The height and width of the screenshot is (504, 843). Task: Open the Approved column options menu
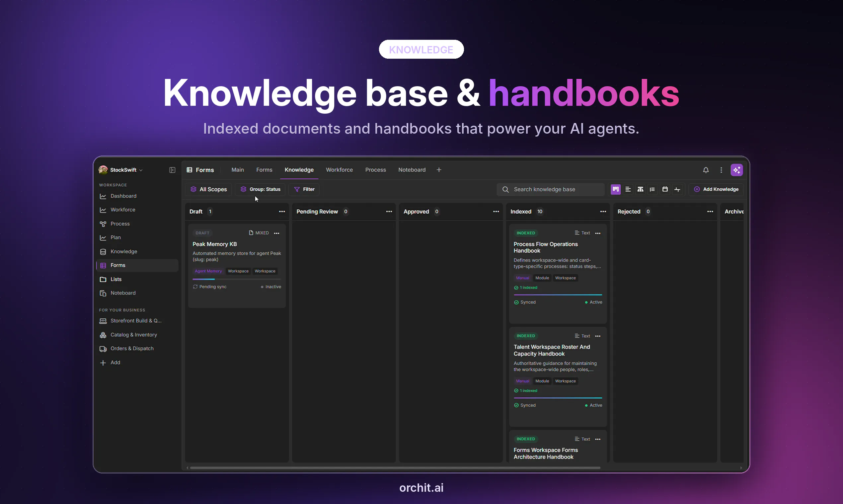496,212
